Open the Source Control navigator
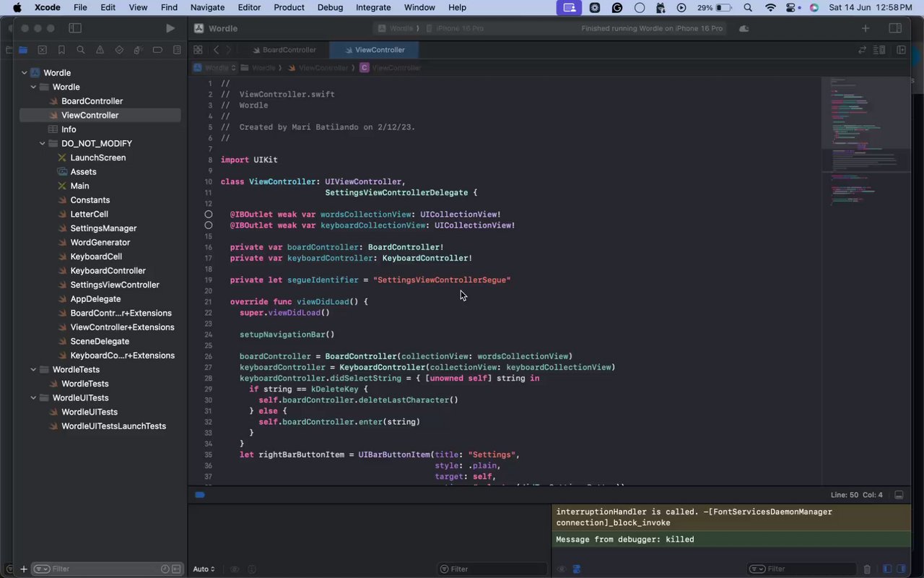This screenshot has width=924, height=578. (x=42, y=50)
